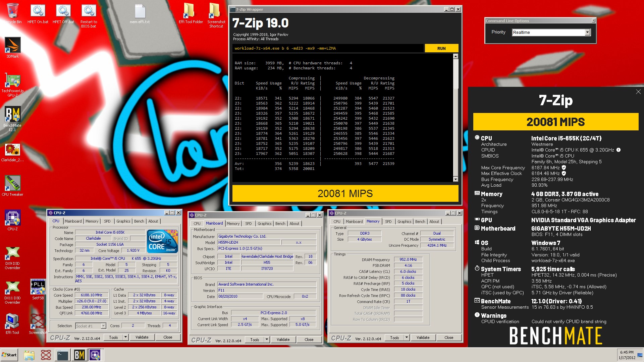This screenshot has width=644, height=362.
Task: Open Socket #1 Selection dropdown
Action: (91, 326)
